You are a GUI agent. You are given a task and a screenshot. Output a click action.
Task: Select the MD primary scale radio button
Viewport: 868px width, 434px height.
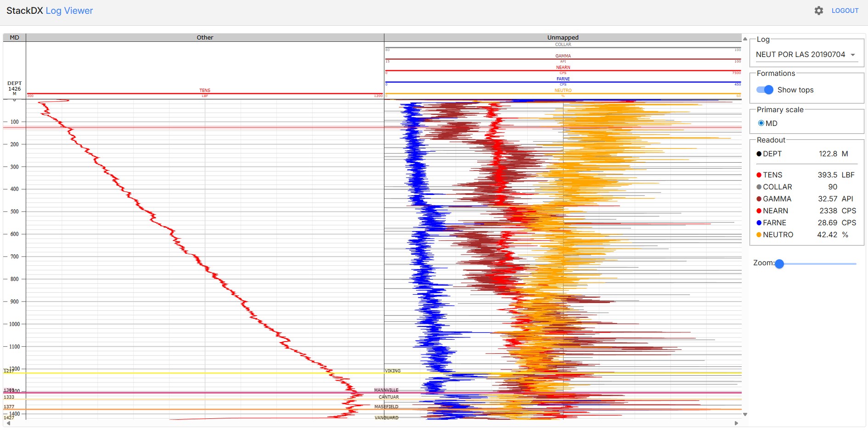click(x=761, y=123)
